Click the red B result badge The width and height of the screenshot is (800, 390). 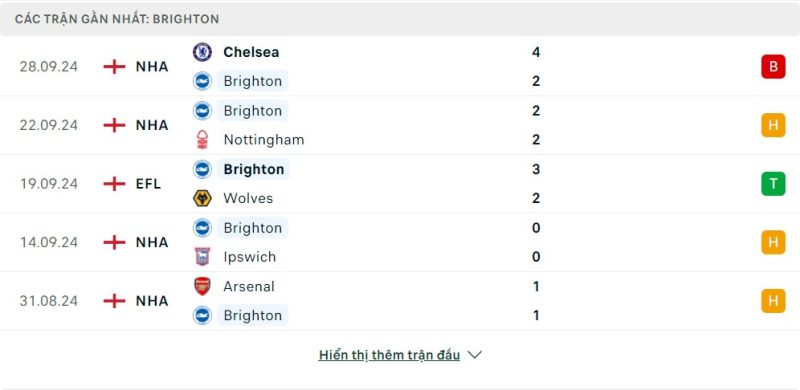(x=773, y=67)
